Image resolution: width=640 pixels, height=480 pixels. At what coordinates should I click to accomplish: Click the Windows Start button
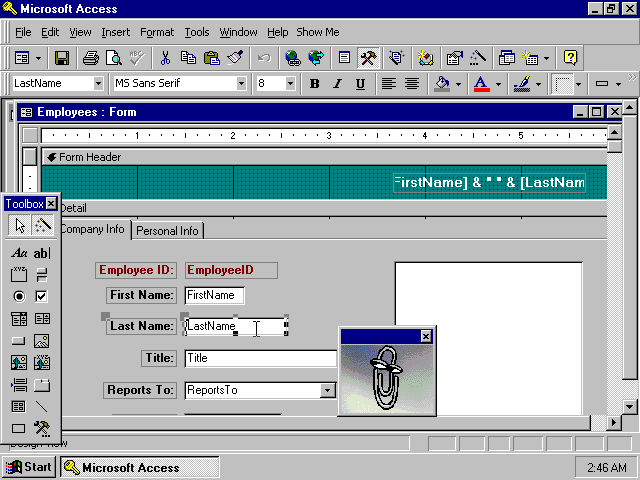click(x=29, y=467)
